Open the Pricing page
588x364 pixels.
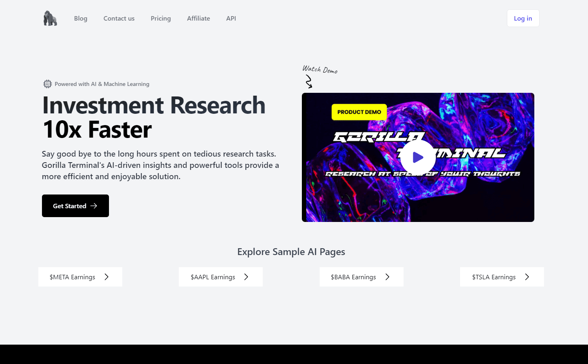click(x=161, y=19)
